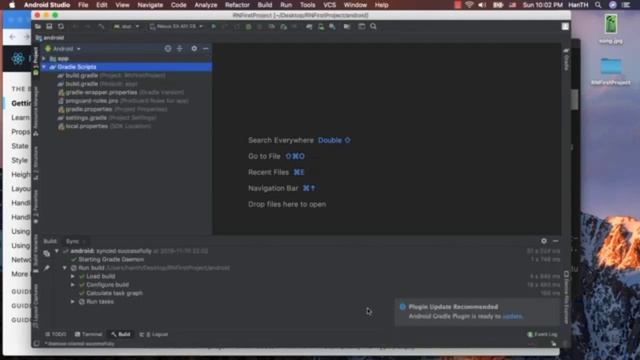The height and width of the screenshot is (360, 640).
Task: Expand the Configure build node
Action: tap(73, 284)
